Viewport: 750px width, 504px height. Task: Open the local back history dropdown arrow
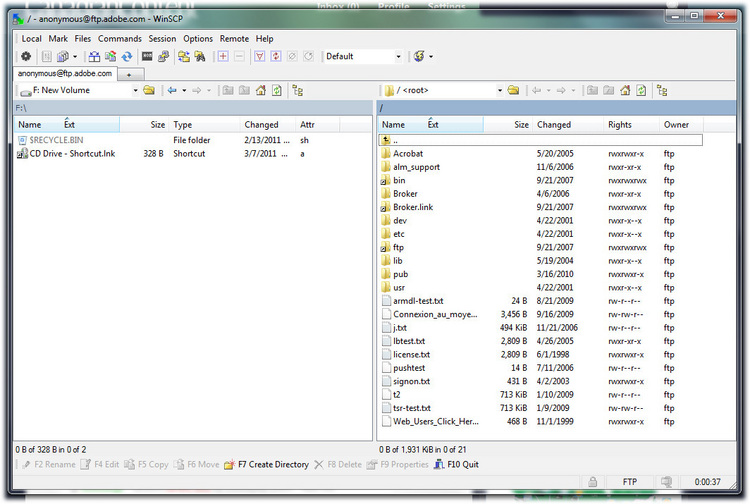point(184,90)
